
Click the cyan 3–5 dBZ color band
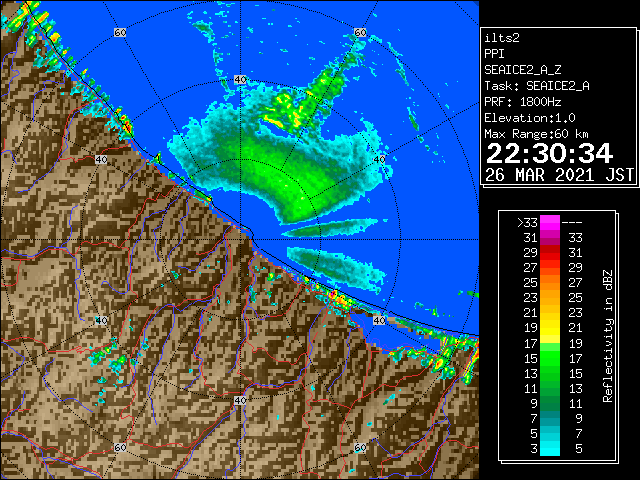tap(549, 448)
